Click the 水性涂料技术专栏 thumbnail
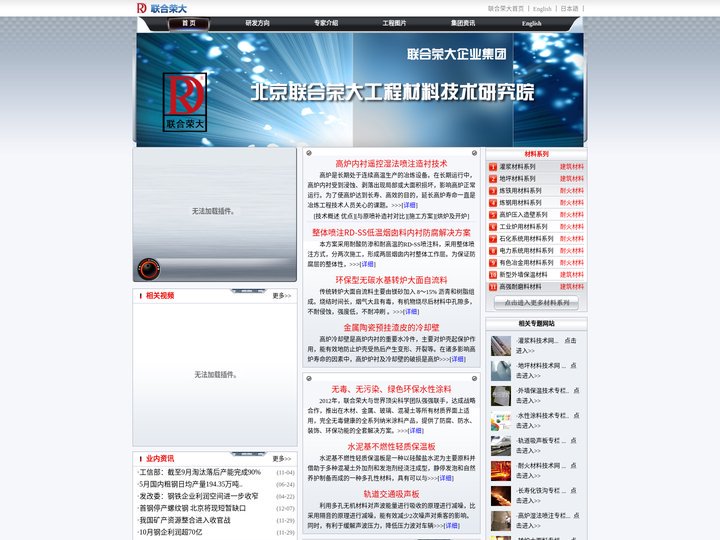This screenshot has width=720, height=540. coord(501,421)
